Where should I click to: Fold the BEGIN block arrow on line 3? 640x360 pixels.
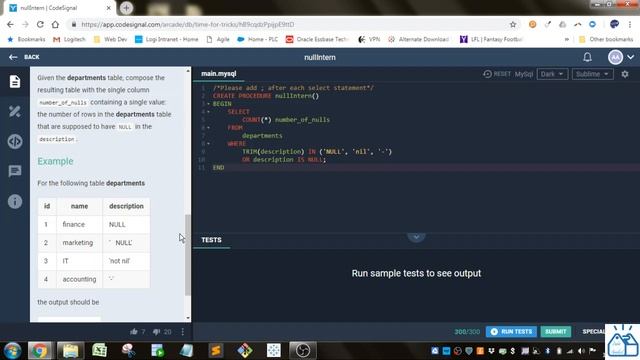coord(209,104)
